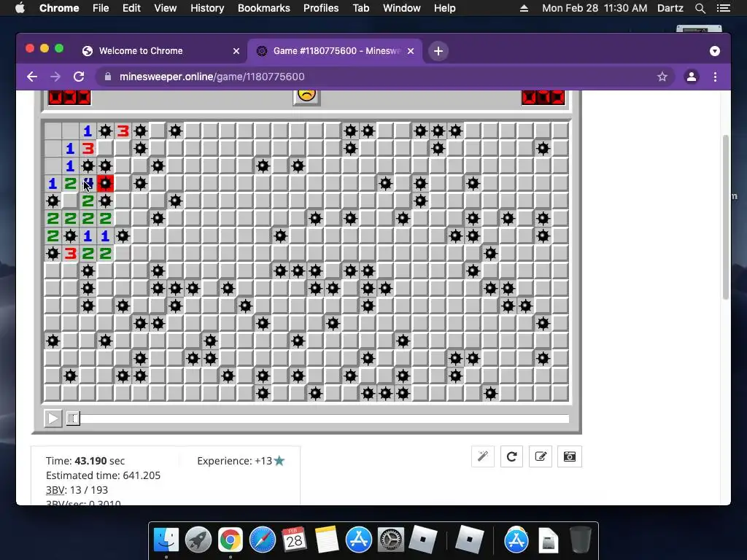This screenshot has width=747, height=560.
Task: Click the eject icon in the menu bar
Action: pyautogui.click(x=524, y=8)
